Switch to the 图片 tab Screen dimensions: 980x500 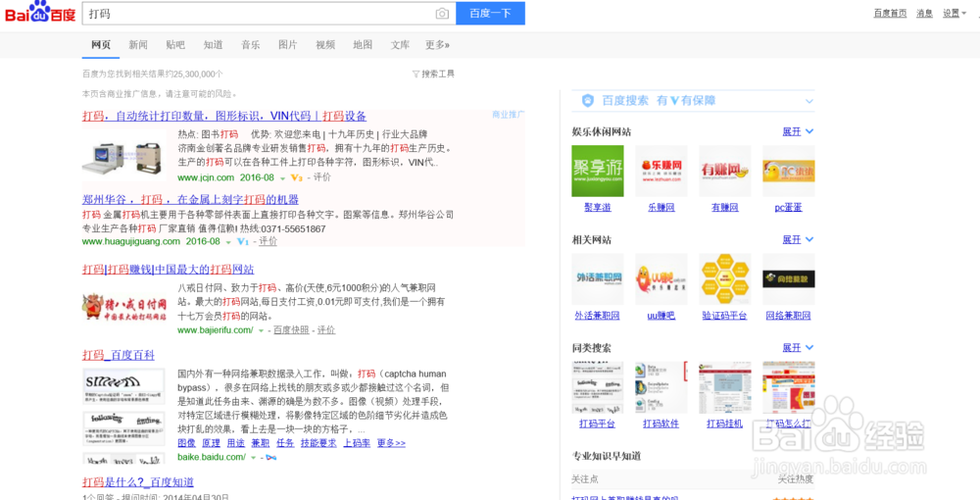(x=288, y=44)
